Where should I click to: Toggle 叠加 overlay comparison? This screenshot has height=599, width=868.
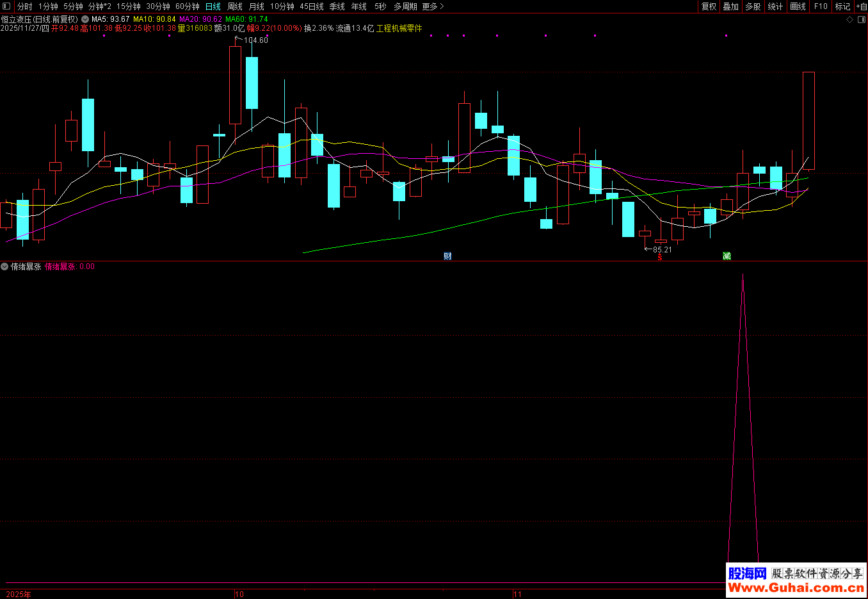click(730, 6)
